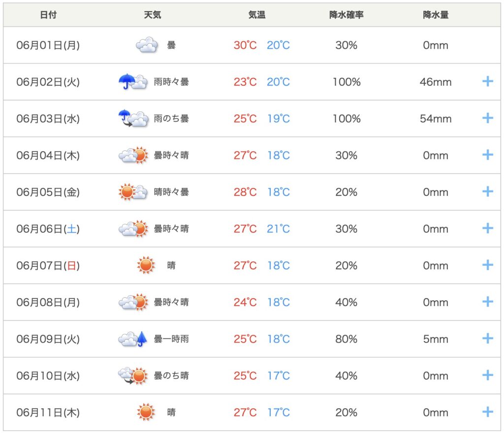Click the cloud-sun icon for 06月08日
Image resolution: width=504 pixels, height=435 pixels.
tap(133, 302)
